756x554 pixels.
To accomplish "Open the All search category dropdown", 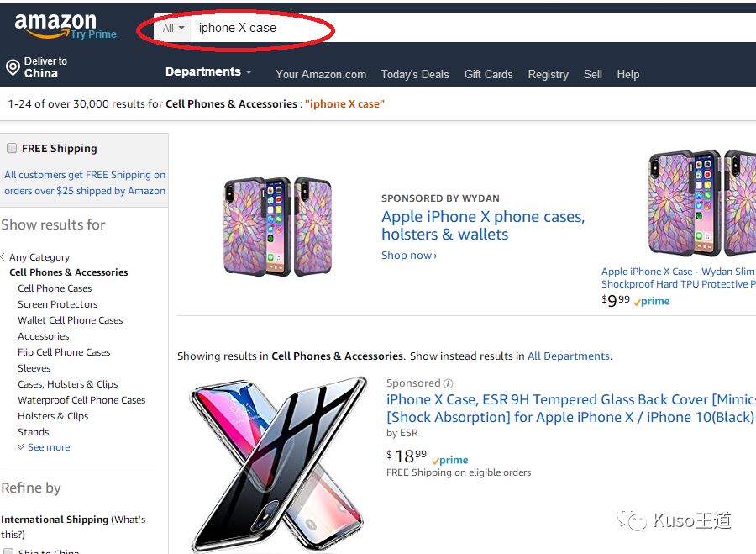I will [x=173, y=28].
